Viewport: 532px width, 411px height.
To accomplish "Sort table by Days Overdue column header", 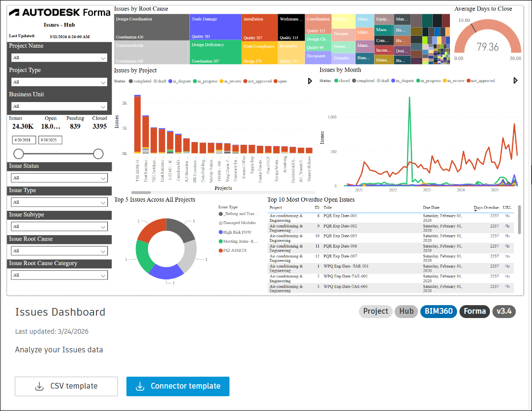I will (x=486, y=207).
